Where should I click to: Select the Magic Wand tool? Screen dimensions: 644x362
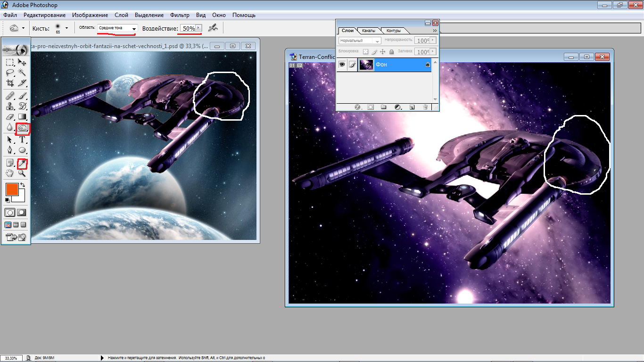(22, 73)
